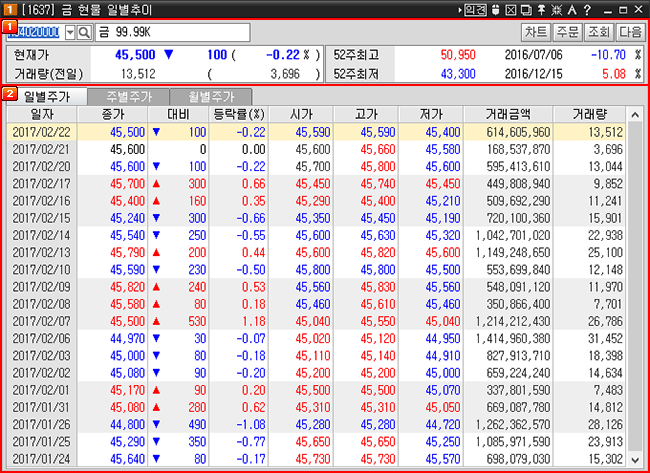Viewport: 650px width, 473px height.
Task: Click the mouse icon in the title bar
Action: click(495, 9)
